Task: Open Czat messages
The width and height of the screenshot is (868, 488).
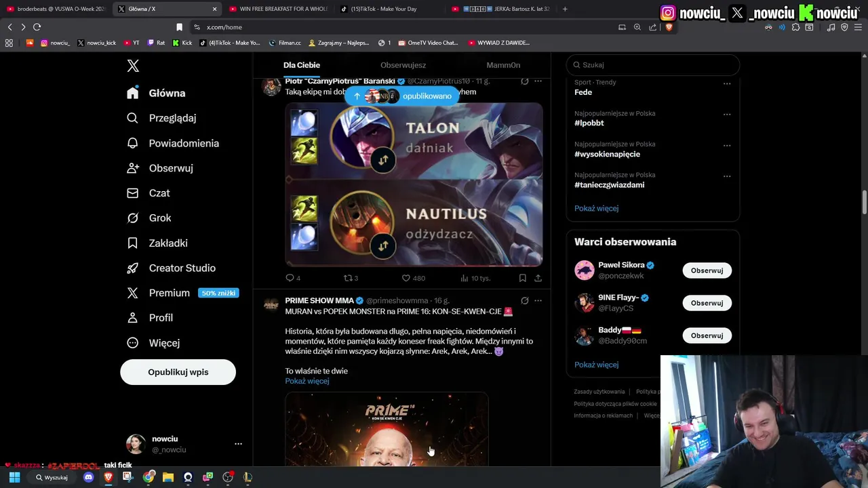Action: click(149, 193)
